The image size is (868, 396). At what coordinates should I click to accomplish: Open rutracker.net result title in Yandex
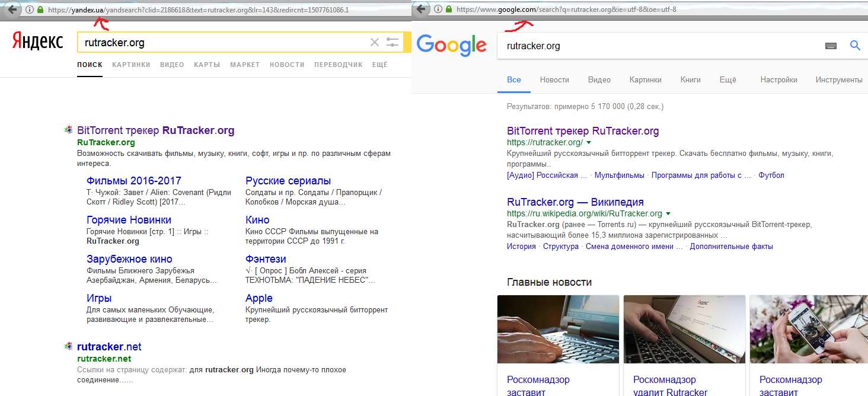coord(109,346)
